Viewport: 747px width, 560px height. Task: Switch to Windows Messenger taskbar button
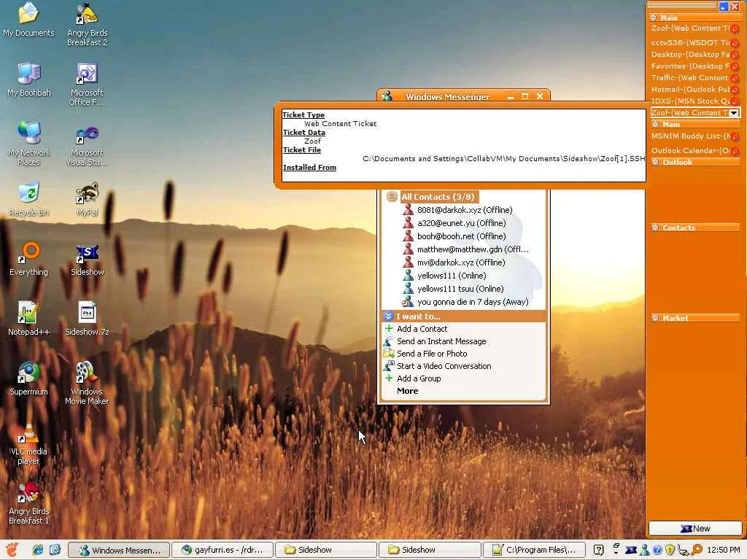click(119, 550)
